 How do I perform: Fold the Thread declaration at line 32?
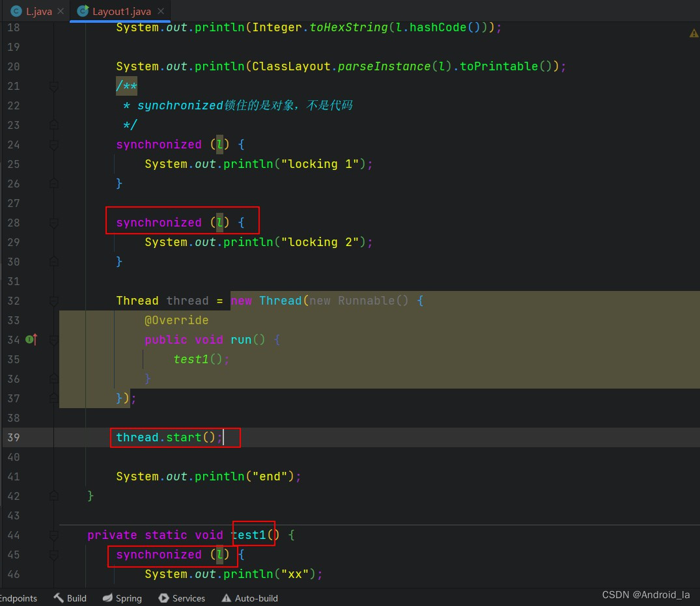click(54, 301)
